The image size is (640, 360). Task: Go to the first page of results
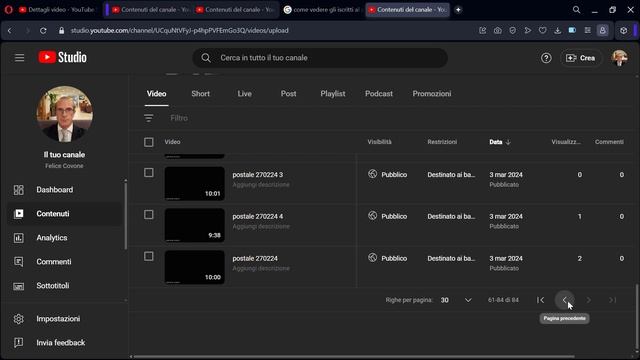pos(540,300)
